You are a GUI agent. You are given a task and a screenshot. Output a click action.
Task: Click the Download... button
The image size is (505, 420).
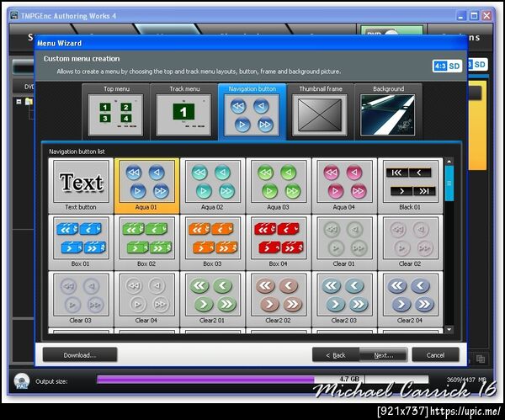80,355
